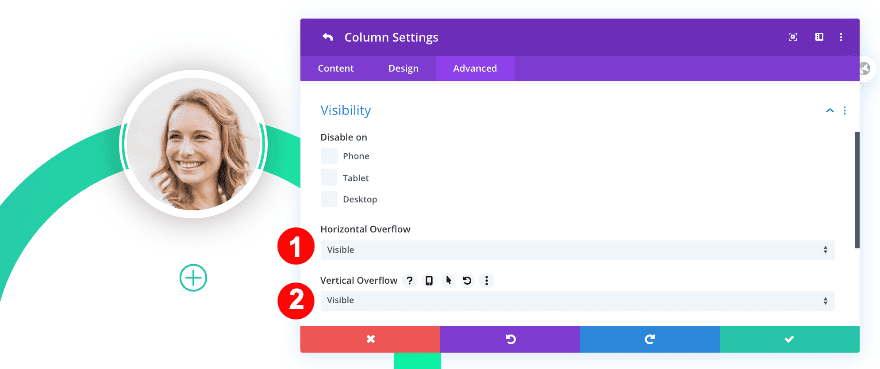The image size is (880, 369).
Task: Open the Column Settings more options menu
Action: [x=841, y=37]
